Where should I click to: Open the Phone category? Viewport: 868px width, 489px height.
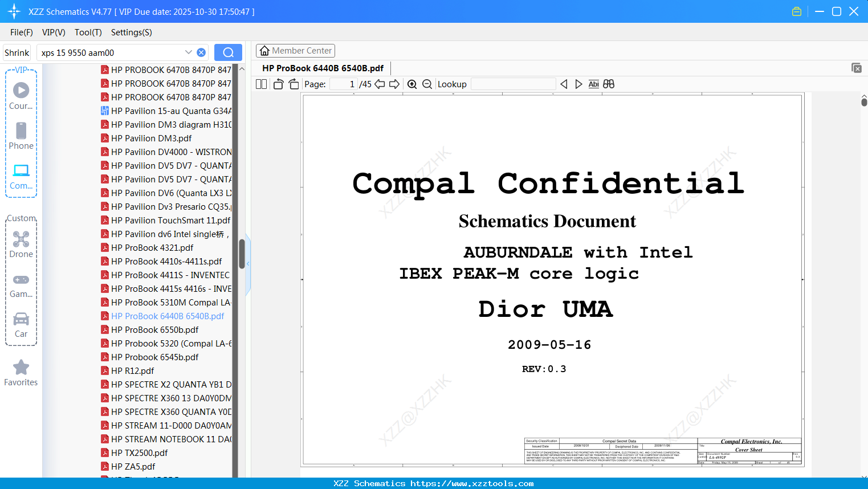(x=21, y=136)
